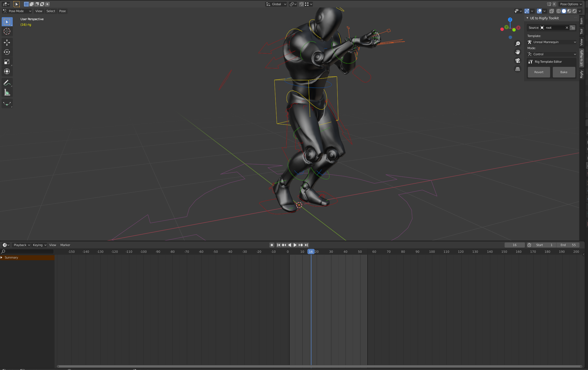The width and height of the screenshot is (588, 370).
Task: Enable rendered viewport shading
Action: pos(575,11)
